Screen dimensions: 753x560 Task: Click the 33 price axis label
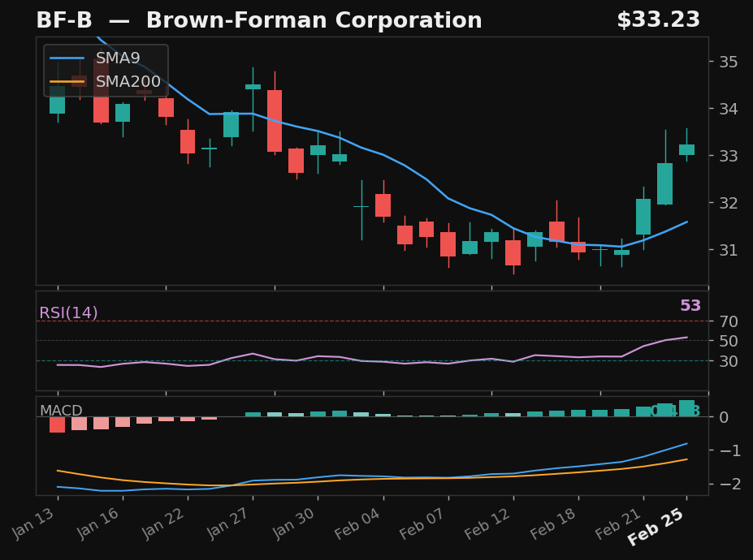click(729, 156)
